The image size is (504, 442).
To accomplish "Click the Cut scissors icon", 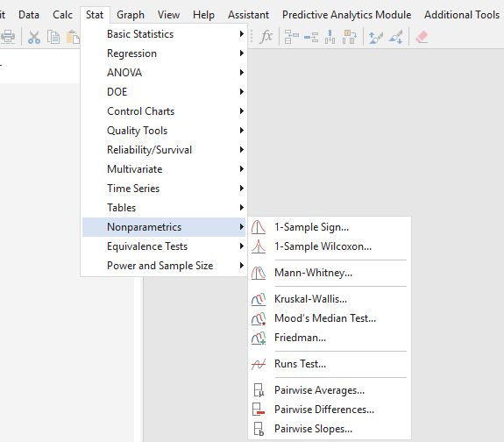I will (34, 37).
